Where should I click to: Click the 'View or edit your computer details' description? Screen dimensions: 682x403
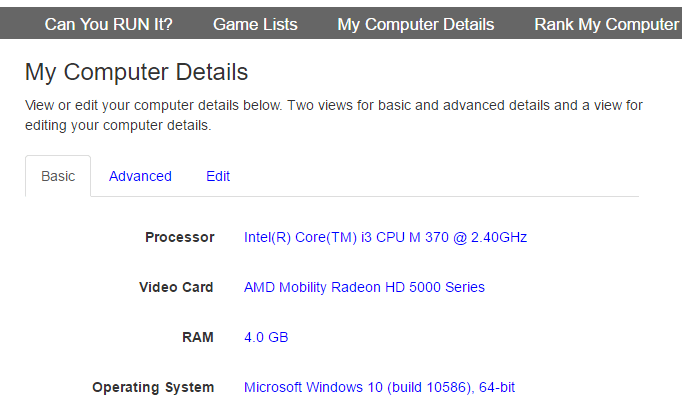pos(334,115)
